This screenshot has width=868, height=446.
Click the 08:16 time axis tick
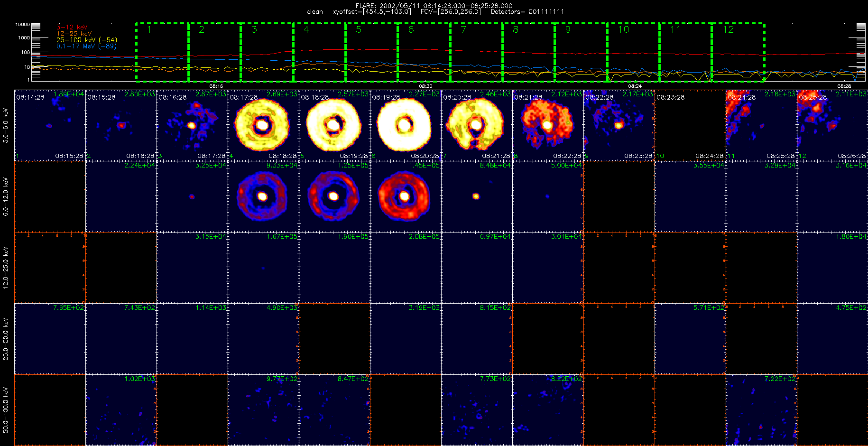click(216, 86)
